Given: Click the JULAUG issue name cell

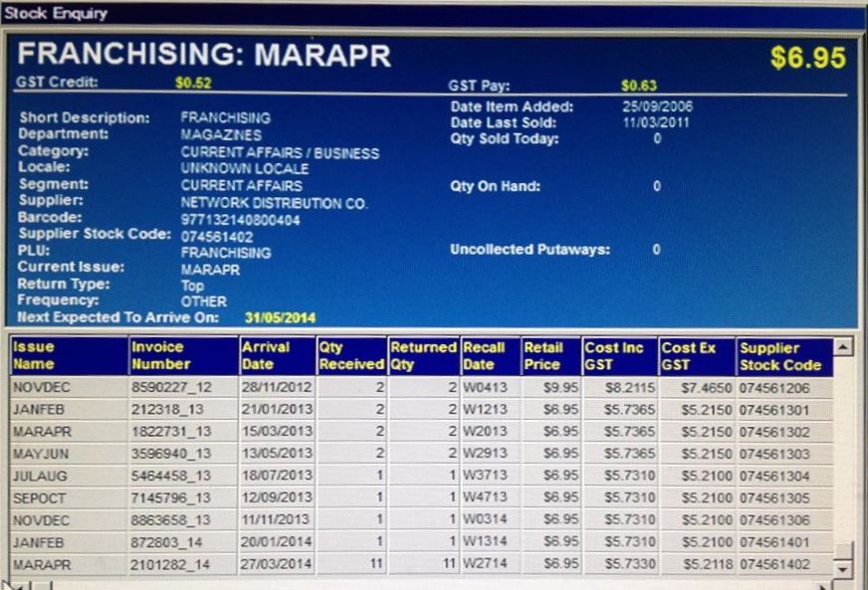Looking at the screenshot, I should (68, 477).
